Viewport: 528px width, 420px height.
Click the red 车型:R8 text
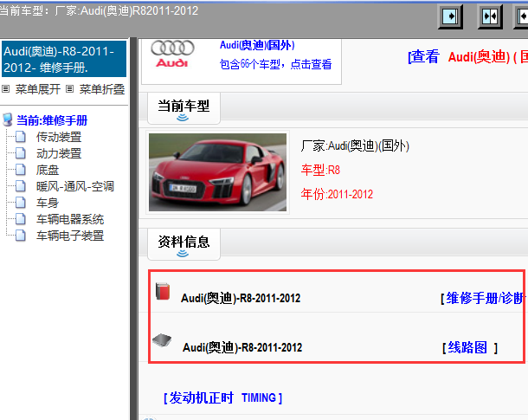tap(320, 170)
